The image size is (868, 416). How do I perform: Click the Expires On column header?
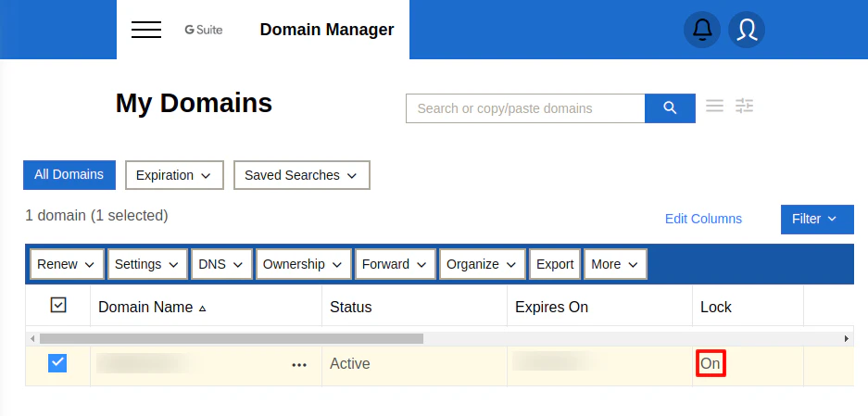point(551,307)
